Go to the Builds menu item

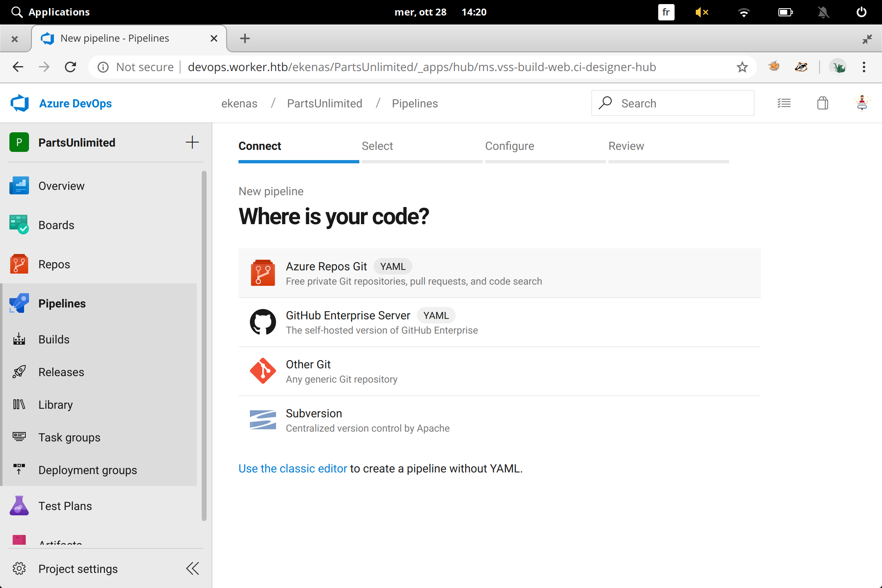54,339
